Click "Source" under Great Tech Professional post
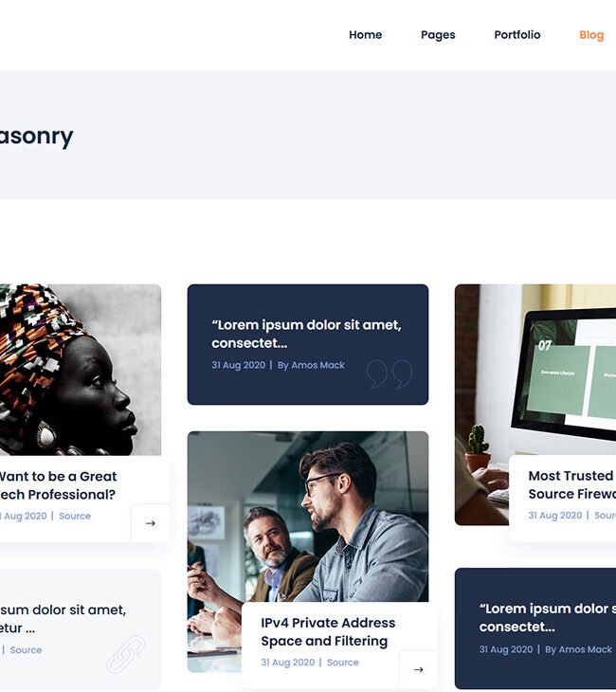Image resolution: width=616 pixels, height=692 pixels. [x=75, y=516]
